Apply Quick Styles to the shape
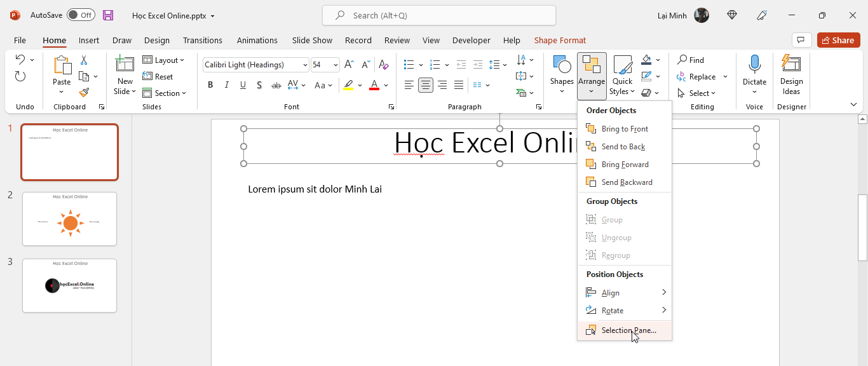The height and width of the screenshot is (366, 868). pyautogui.click(x=622, y=76)
